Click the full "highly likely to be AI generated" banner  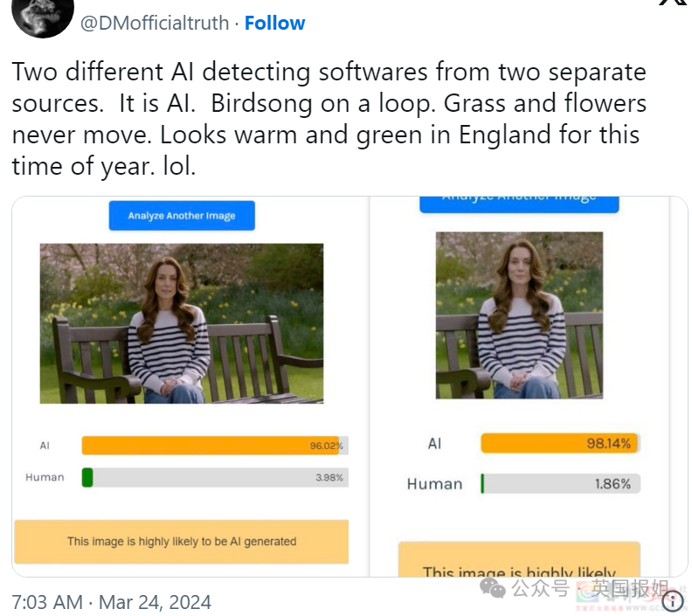[x=182, y=542]
